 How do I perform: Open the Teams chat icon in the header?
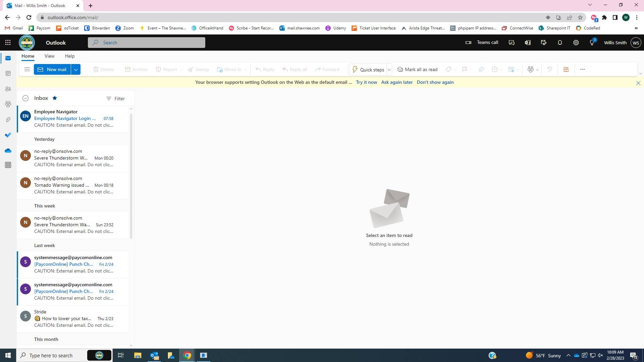512,43
